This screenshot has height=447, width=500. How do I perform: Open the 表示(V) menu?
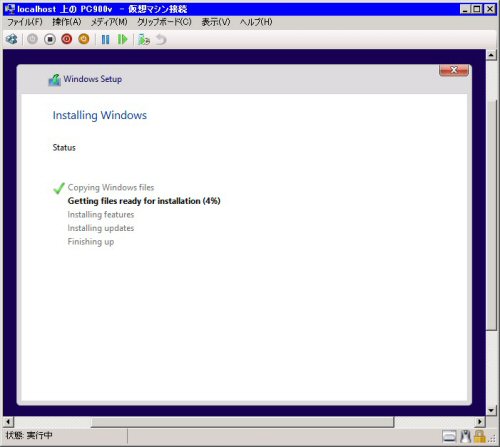point(216,22)
